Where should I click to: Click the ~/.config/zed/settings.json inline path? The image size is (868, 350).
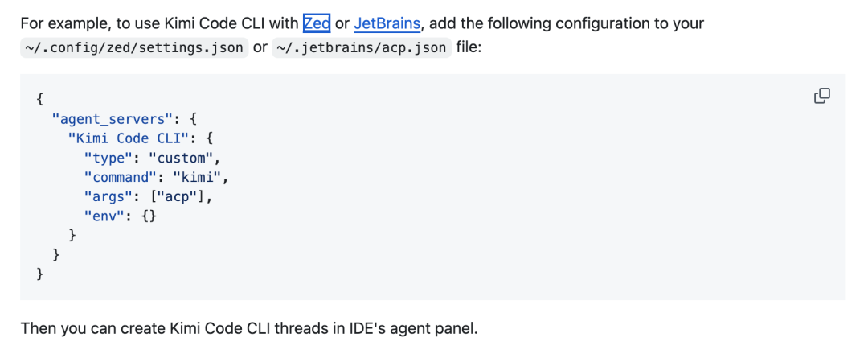coord(133,47)
